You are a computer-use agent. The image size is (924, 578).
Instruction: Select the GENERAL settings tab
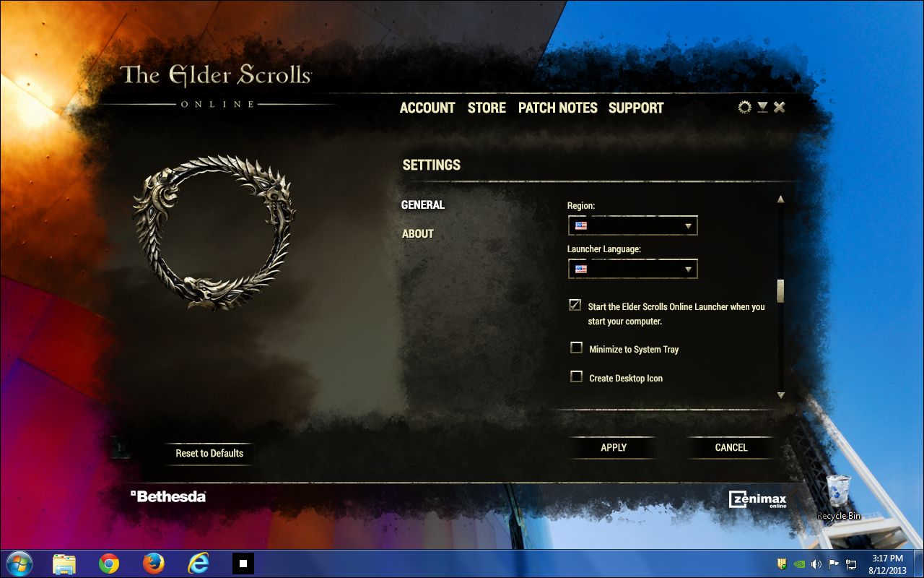coord(423,205)
